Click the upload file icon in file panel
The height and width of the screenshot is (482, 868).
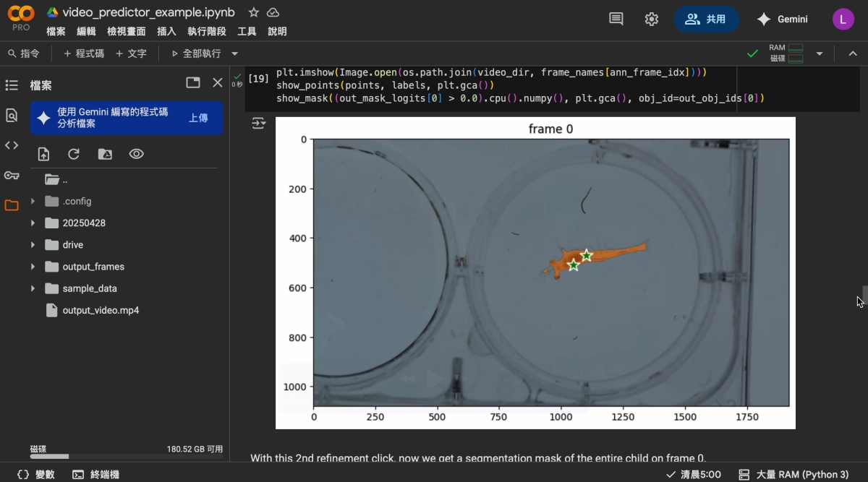coord(44,154)
